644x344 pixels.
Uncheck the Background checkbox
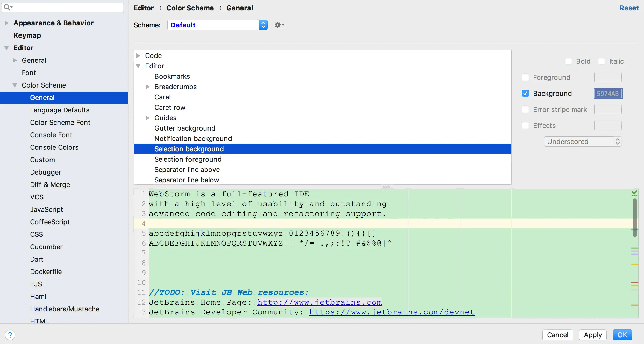pyautogui.click(x=525, y=93)
